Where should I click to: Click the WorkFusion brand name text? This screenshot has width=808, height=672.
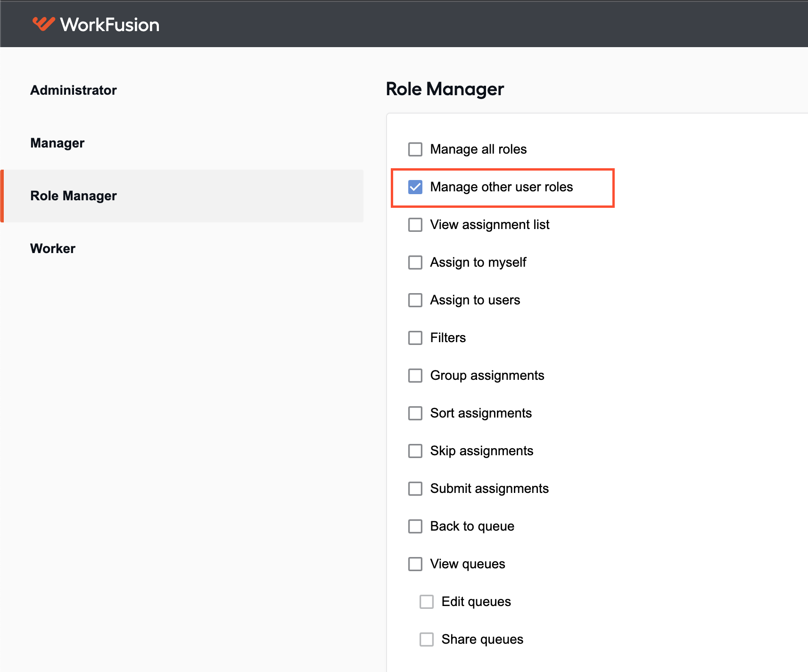110,25
